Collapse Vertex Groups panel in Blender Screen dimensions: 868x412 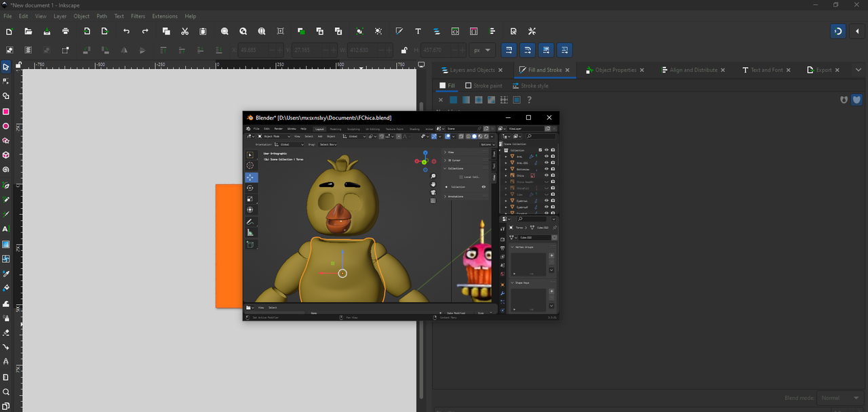(526, 247)
